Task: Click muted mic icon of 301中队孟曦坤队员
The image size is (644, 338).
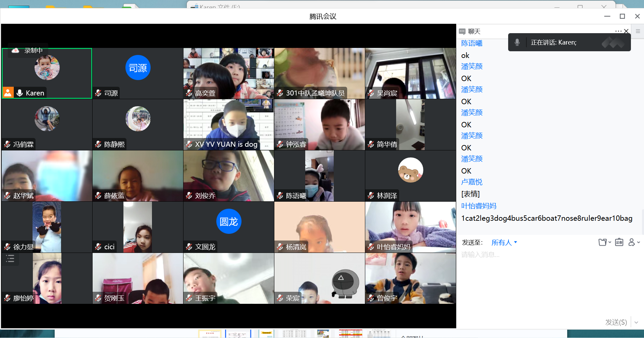Action: click(280, 93)
